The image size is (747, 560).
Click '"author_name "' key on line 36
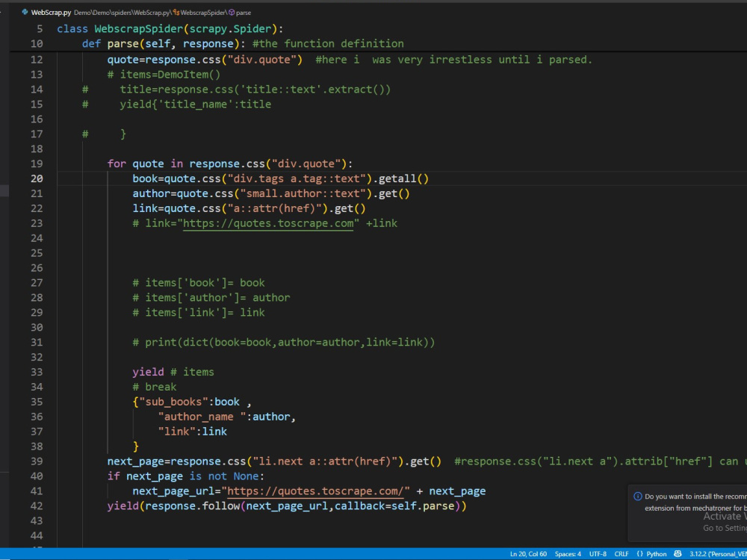coord(202,417)
